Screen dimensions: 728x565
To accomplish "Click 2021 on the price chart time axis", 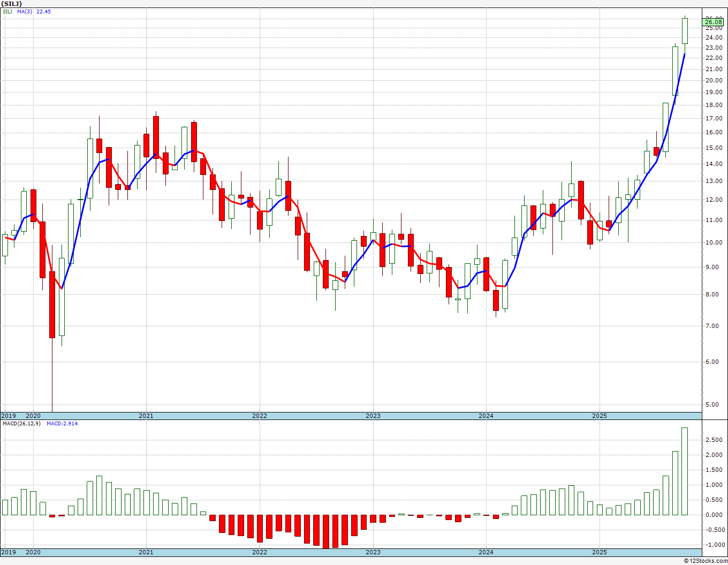I will (x=146, y=416).
